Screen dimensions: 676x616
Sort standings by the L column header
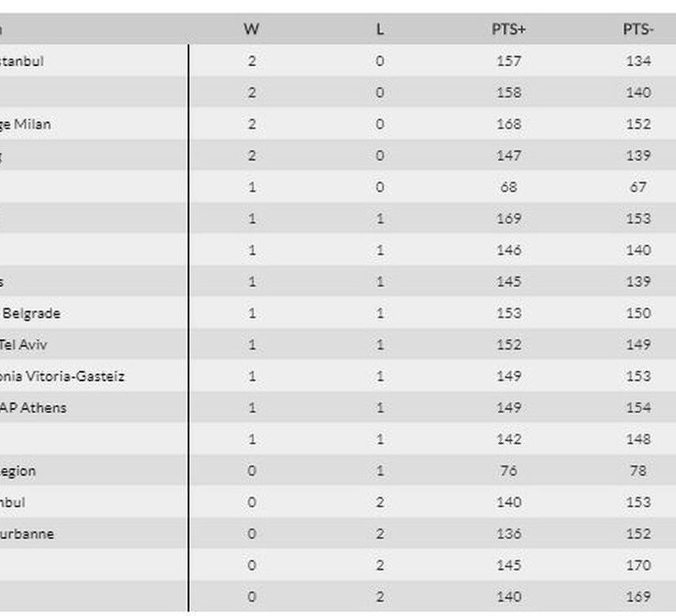379,29
